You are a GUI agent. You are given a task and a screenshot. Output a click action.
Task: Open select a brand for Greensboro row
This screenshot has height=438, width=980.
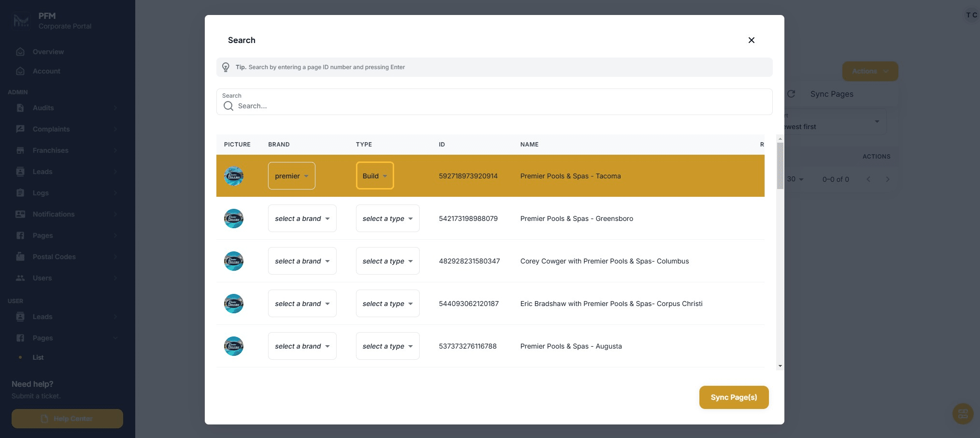(x=302, y=218)
